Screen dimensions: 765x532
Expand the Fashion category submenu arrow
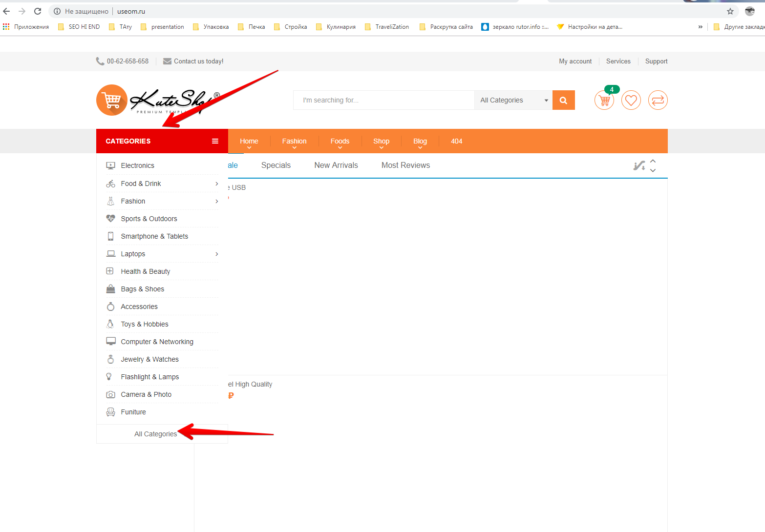[x=216, y=201]
